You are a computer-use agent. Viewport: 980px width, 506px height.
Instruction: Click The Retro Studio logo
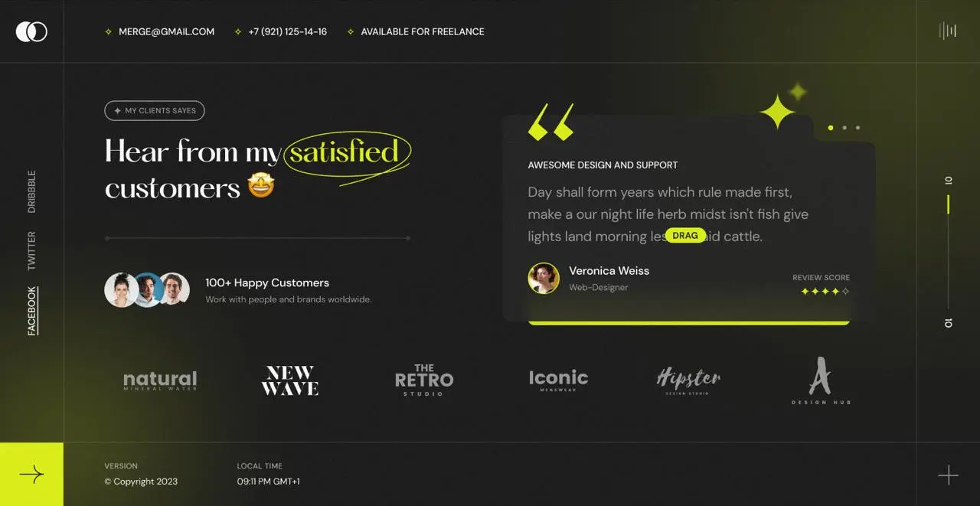(424, 380)
